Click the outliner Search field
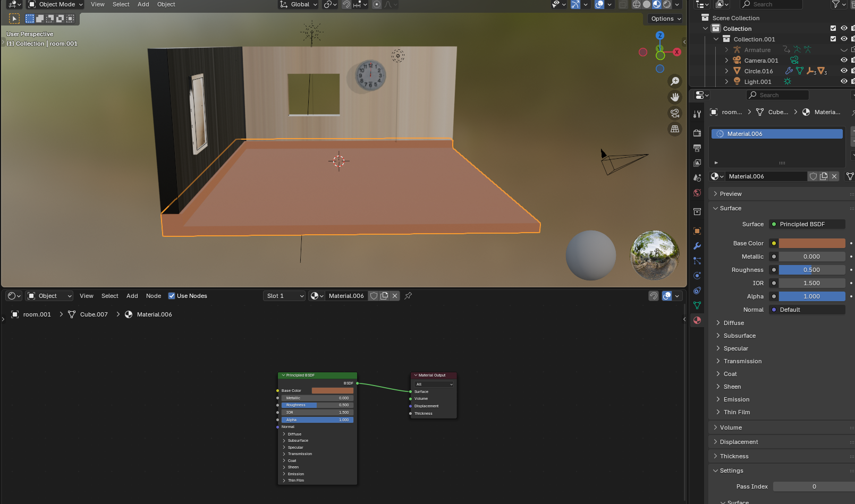This screenshot has width=855, height=504. (771, 4)
